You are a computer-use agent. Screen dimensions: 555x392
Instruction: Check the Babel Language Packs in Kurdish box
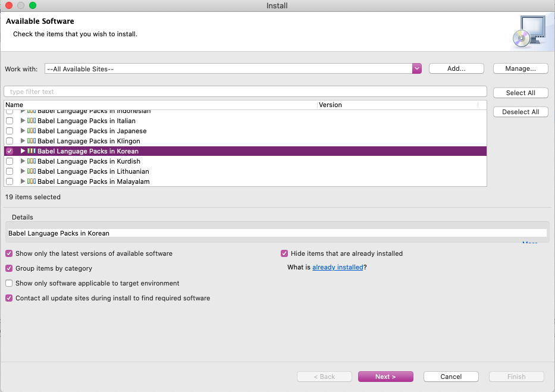[x=10, y=161]
